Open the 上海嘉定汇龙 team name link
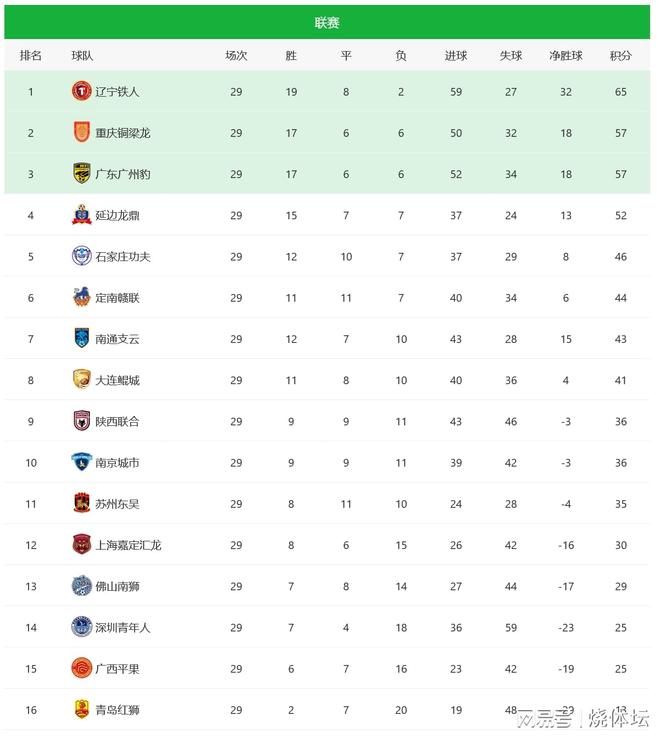The image size is (660, 737). tap(128, 545)
